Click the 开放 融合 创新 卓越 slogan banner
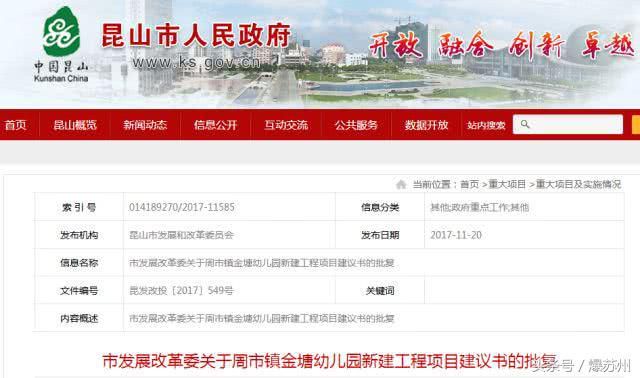This screenshot has height=378, width=640. click(x=502, y=45)
